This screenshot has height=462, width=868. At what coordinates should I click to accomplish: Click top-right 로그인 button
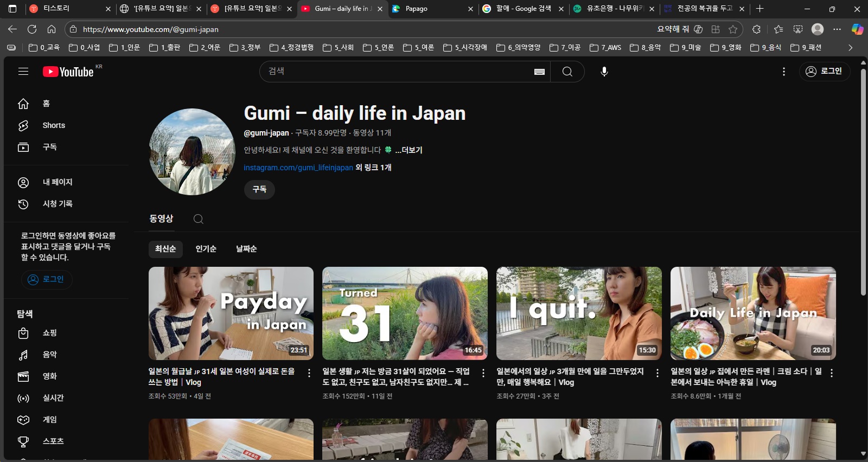point(824,71)
